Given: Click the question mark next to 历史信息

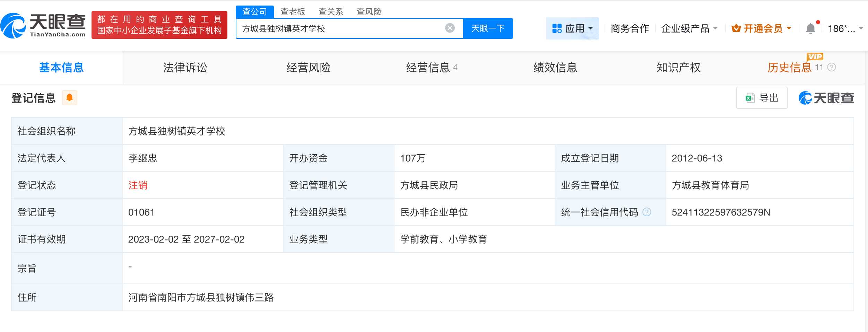Looking at the screenshot, I should click(832, 68).
